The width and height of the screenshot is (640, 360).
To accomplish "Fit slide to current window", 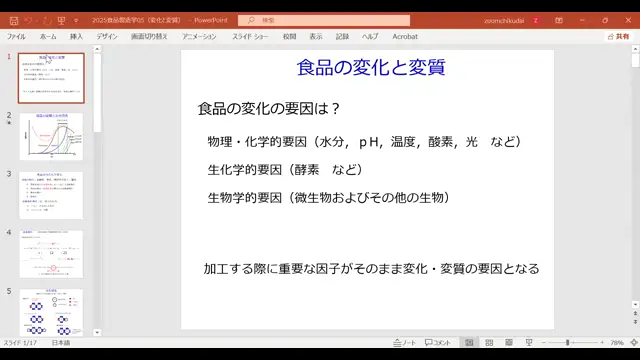I will (x=634, y=343).
